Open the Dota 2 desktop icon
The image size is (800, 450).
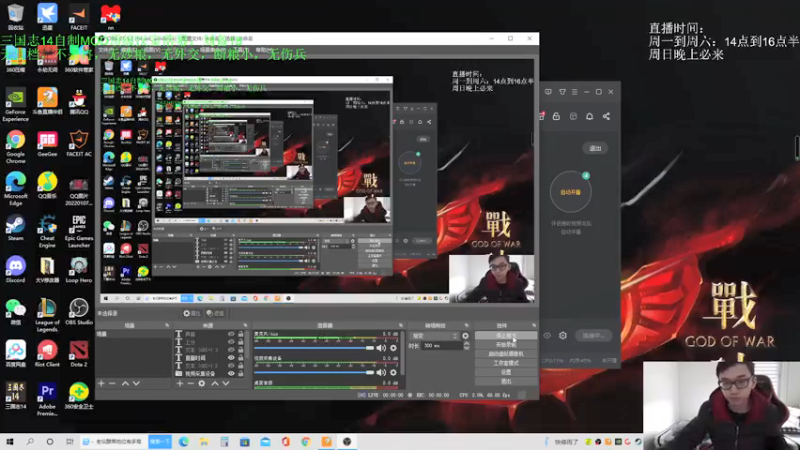tap(79, 354)
